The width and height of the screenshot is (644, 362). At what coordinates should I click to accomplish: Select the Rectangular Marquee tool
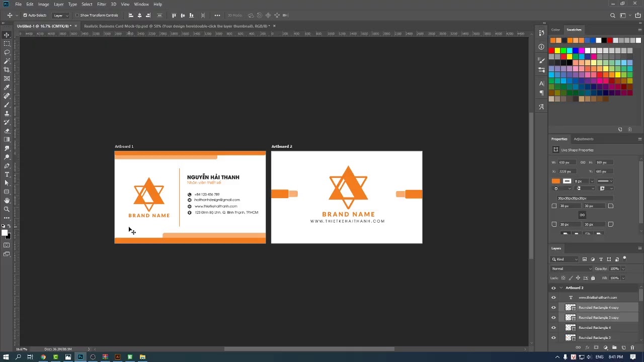[x=7, y=44]
